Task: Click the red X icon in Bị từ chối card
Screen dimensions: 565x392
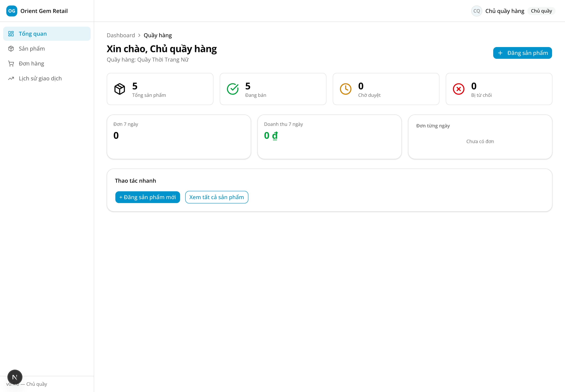Action: pyautogui.click(x=458, y=89)
